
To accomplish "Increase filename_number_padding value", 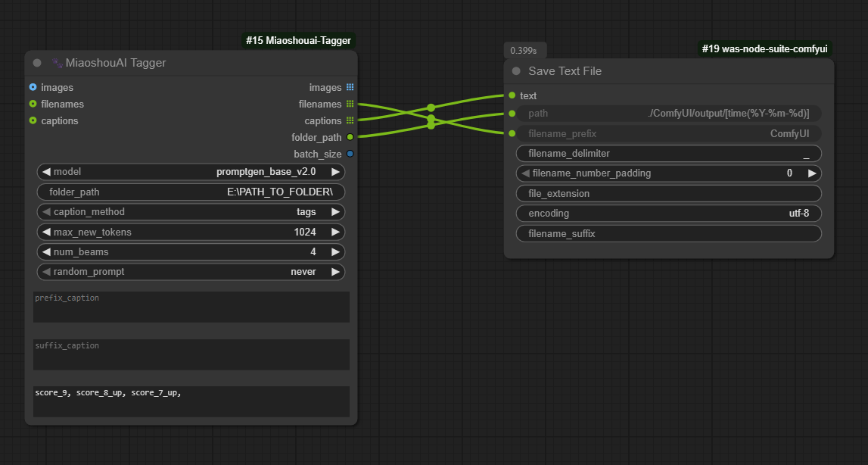I will [812, 173].
